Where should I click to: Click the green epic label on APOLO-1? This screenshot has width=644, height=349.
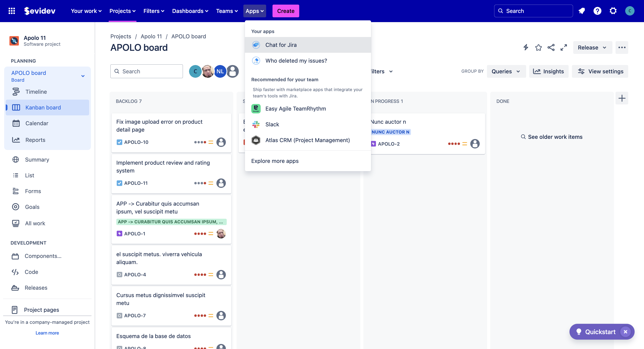(171, 222)
